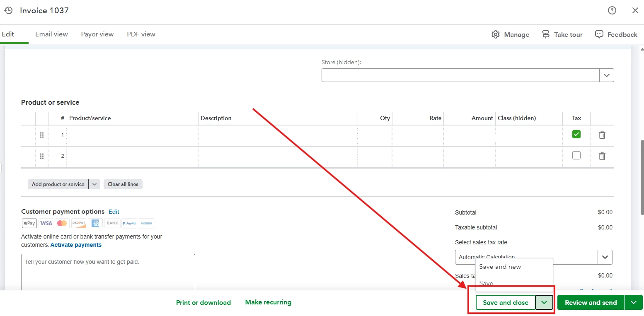The width and height of the screenshot is (644, 316).
Task: Grab the drag handle on line 1
Action: tap(42, 135)
